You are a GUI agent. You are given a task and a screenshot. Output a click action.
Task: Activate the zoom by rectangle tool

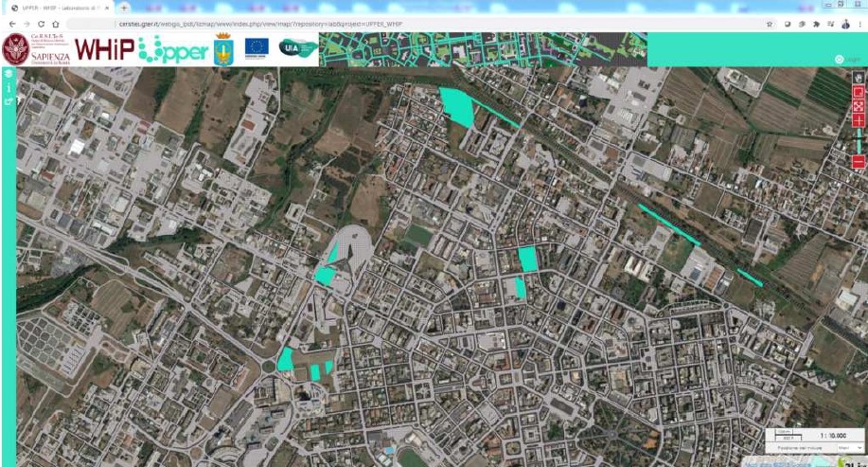pyautogui.click(x=859, y=93)
